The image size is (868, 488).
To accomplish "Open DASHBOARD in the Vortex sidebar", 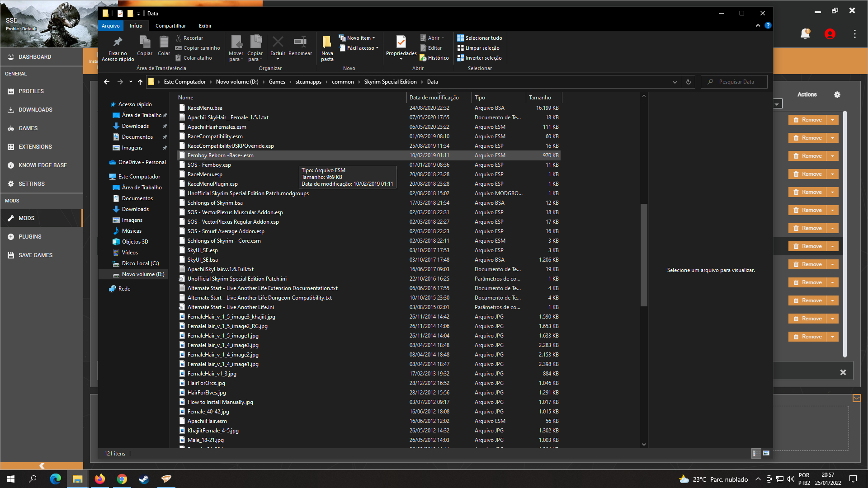I will [42, 57].
